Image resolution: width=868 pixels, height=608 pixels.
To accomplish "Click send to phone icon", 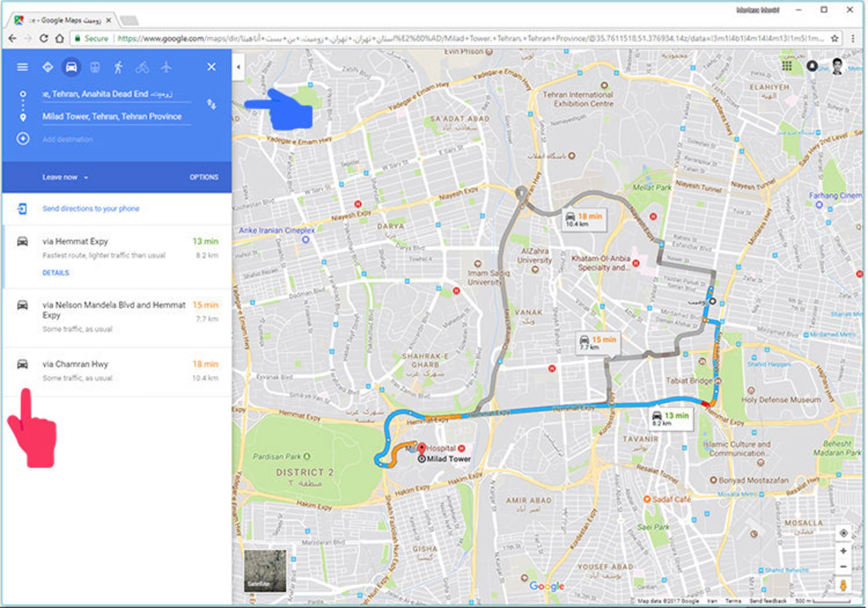I will coord(22,209).
